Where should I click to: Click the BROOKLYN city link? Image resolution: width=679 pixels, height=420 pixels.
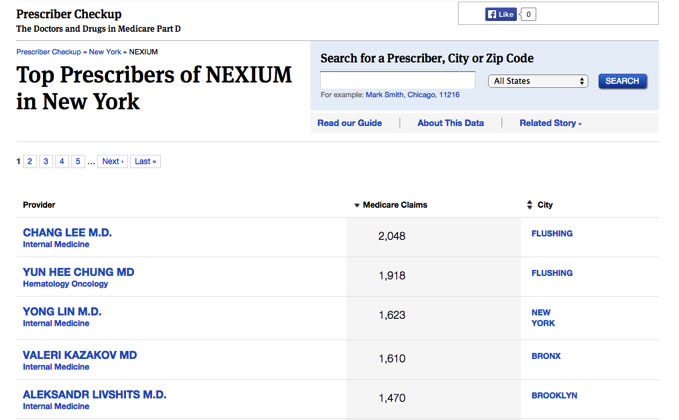coord(554,395)
